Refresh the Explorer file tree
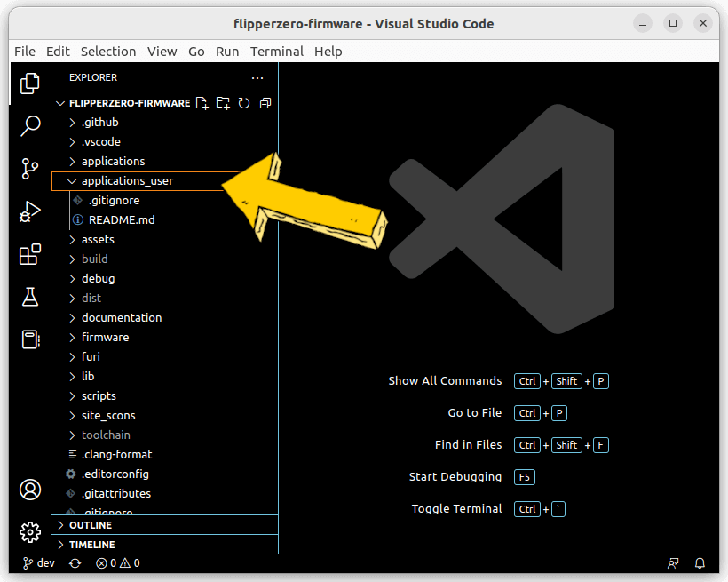 (244, 103)
